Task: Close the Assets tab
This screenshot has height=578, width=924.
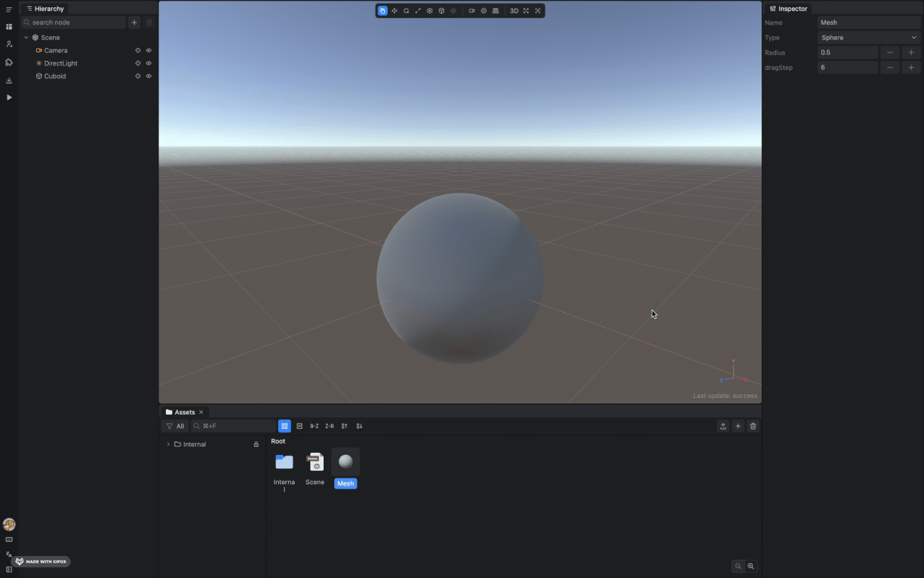Action: click(x=201, y=412)
